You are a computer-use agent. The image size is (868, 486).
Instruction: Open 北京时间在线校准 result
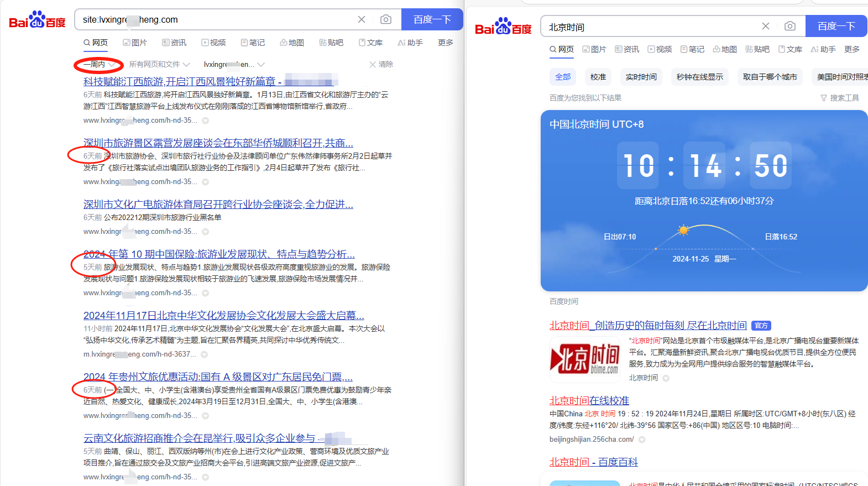tap(589, 401)
